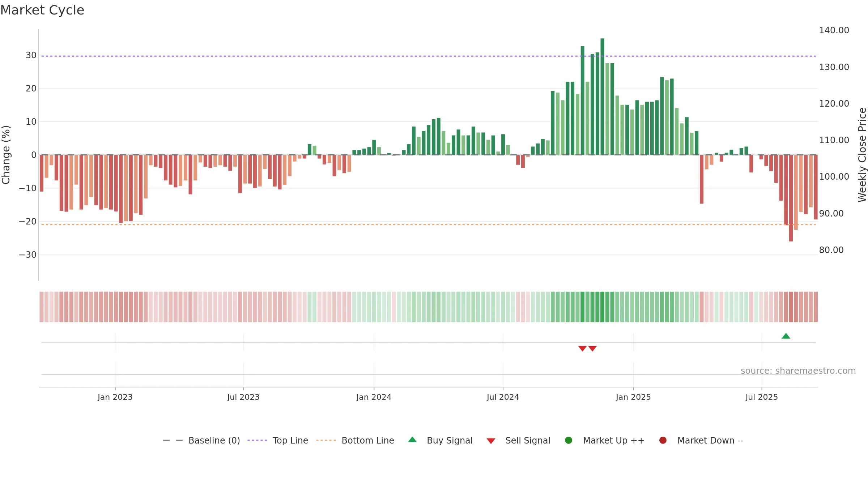Click the 90.00 price axis label
868x488 pixels.
[831, 214]
